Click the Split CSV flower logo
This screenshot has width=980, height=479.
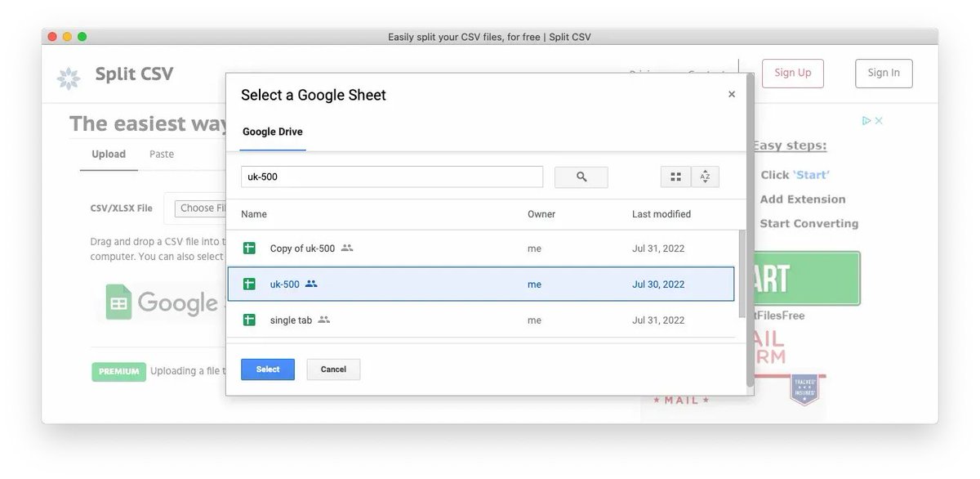pyautogui.click(x=69, y=78)
